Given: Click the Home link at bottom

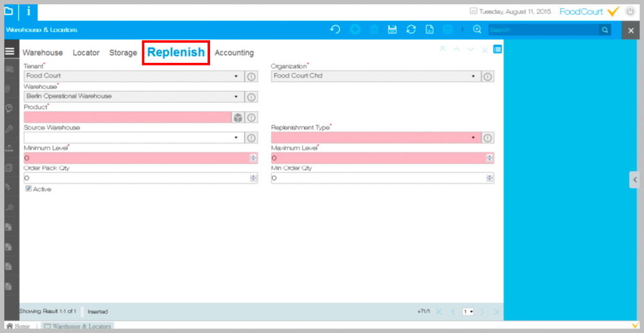Looking at the screenshot, I should pos(18,326).
